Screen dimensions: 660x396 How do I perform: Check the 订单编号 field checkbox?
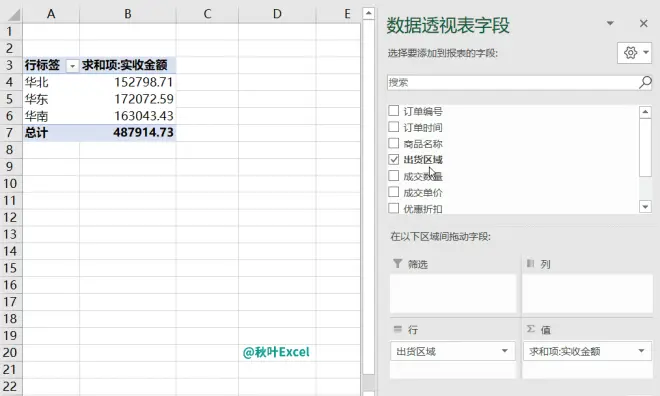click(x=394, y=111)
